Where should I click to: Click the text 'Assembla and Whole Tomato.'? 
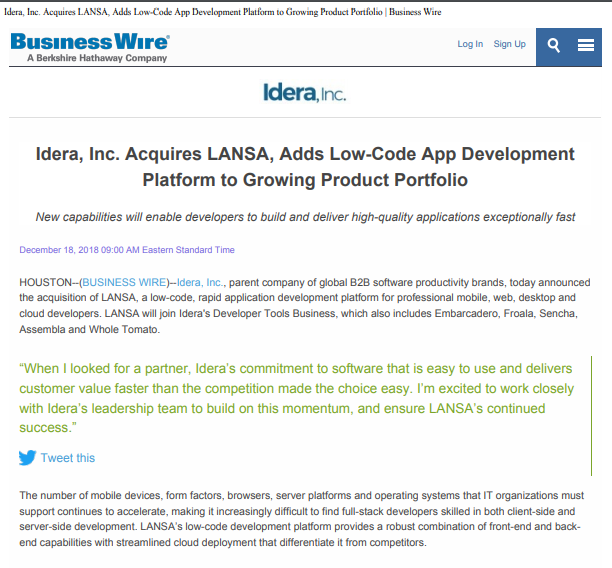(90, 329)
